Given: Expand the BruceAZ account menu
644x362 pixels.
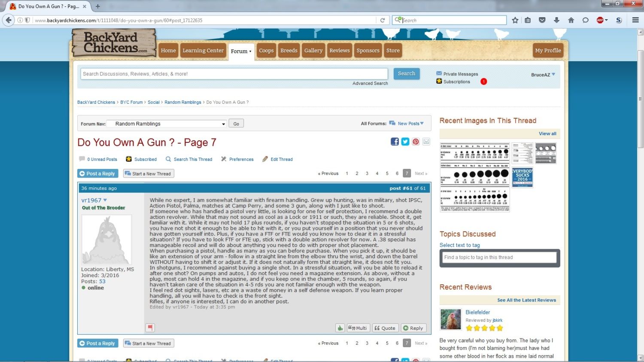Looking at the screenshot, I should point(543,75).
